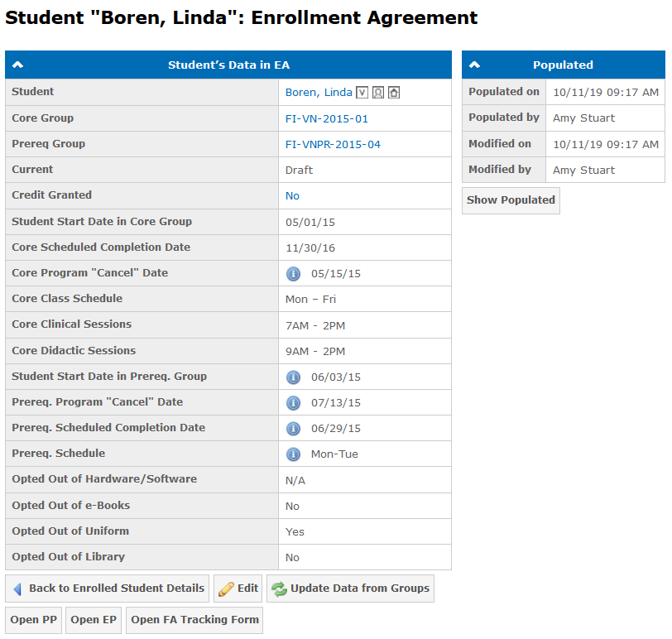The image size is (672, 639).
Task: Open the Boren, Linda student link
Action: click(x=319, y=93)
